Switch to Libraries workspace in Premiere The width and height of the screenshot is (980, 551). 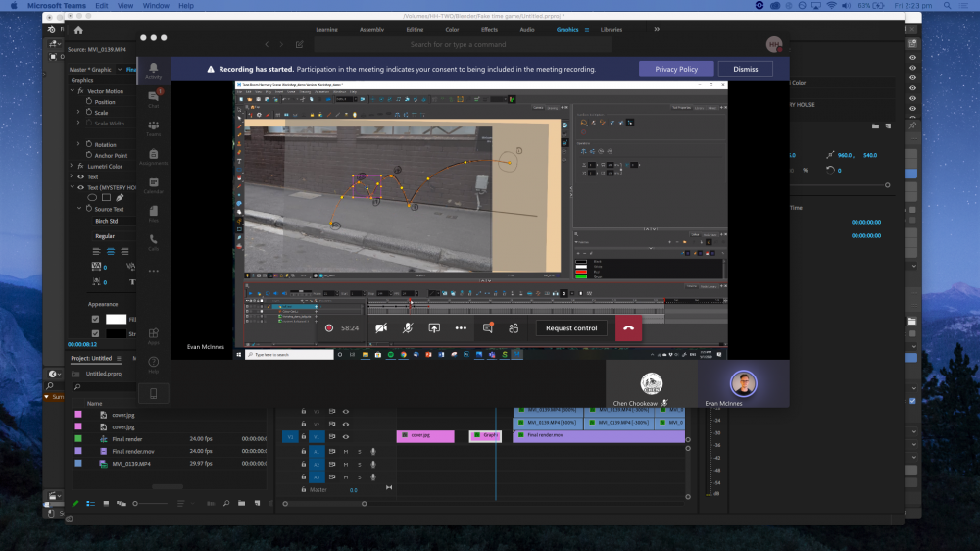612,30
